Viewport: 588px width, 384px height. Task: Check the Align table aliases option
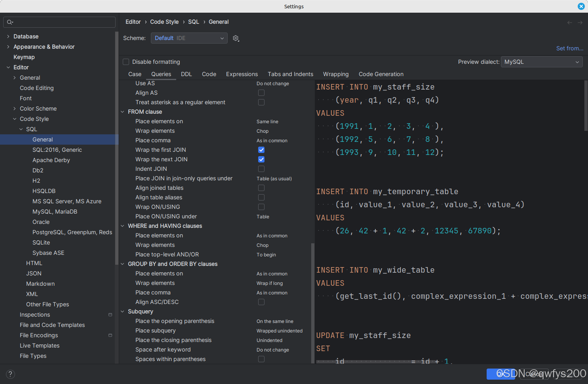pos(261,197)
